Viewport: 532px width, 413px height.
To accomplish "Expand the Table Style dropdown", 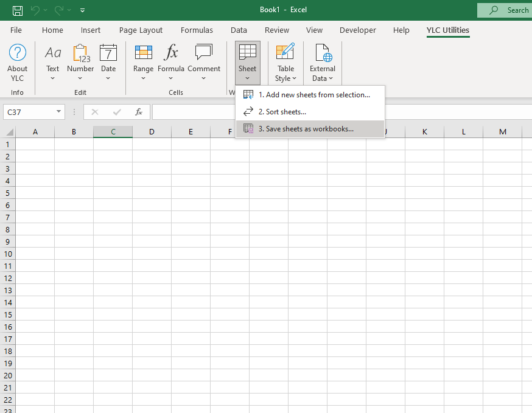I will 285,62.
